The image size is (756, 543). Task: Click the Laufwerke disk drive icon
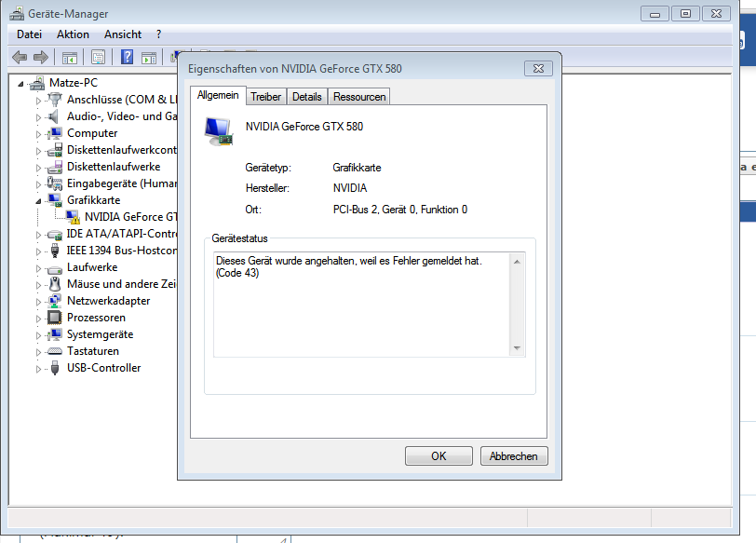pos(55,268)
